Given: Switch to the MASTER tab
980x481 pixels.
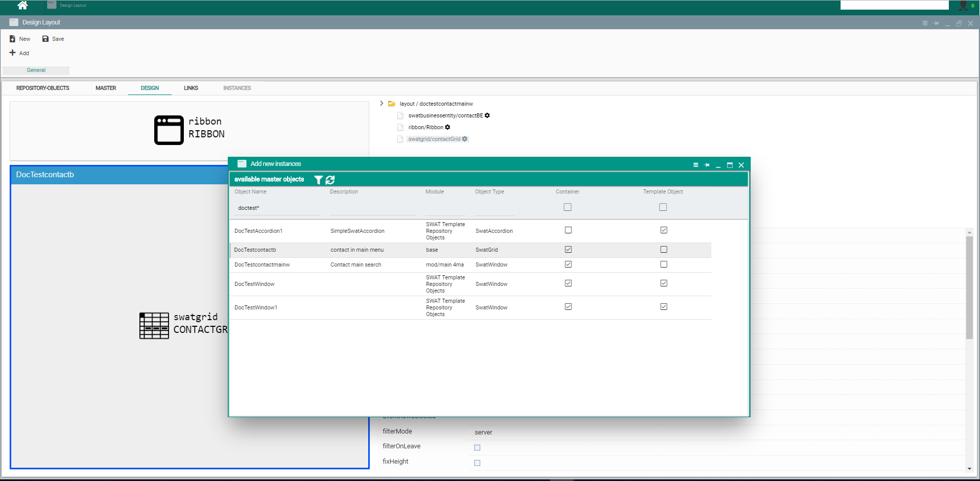Looking at the screenshot, I should 106,88.
